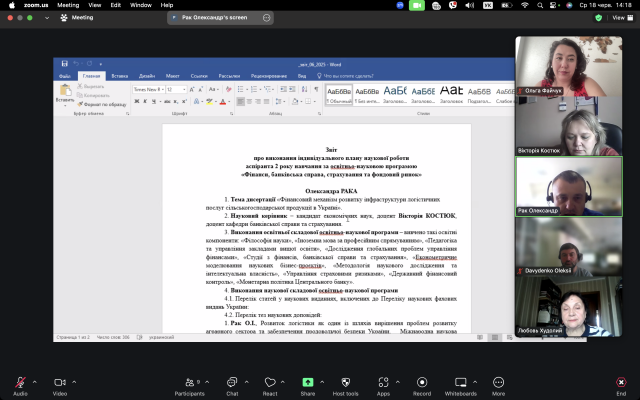
Task: Start recording with the Record button
Action: [422, 386]
